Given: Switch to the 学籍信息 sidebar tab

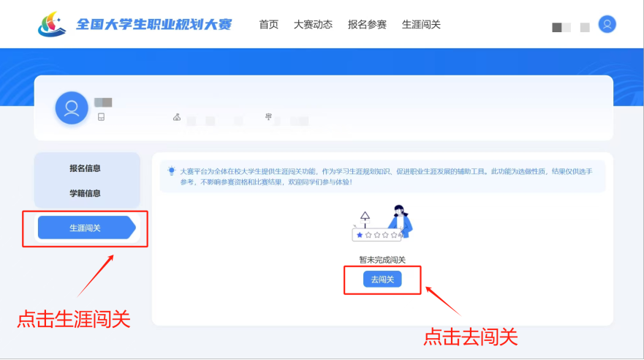Looking at the screenshot, I should pos(86,193).
